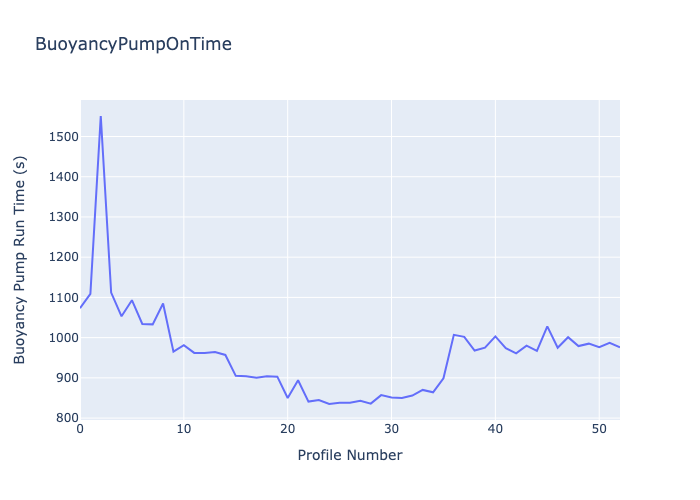This screenshot has height=500, width=700.
Task: Click the tallest spike peak on the line
Action: (101, 117)
